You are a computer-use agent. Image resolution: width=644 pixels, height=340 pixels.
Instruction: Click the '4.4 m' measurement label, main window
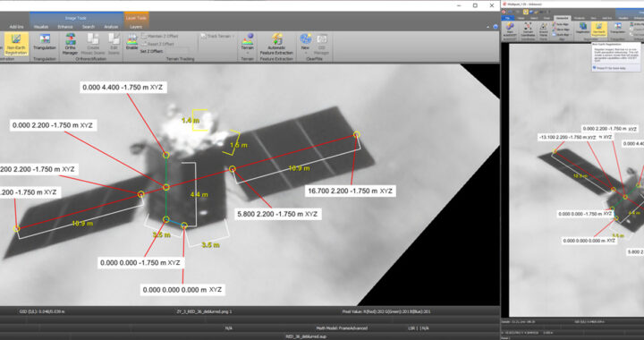(x=199, y=195)
